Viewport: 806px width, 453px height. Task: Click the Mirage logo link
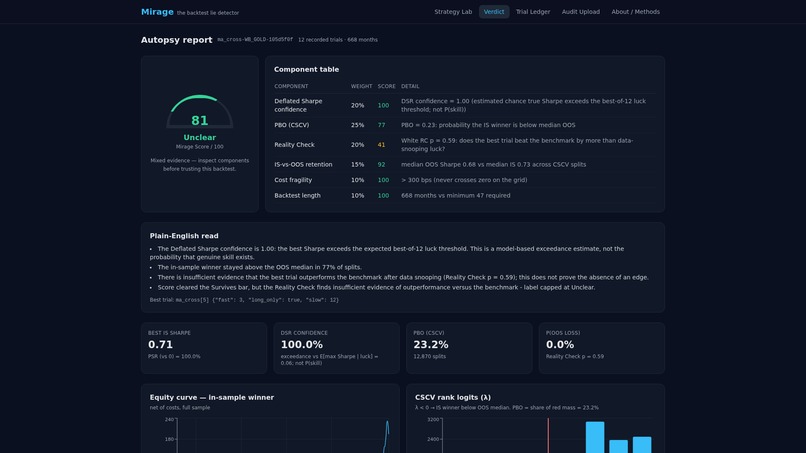(157, 12)
